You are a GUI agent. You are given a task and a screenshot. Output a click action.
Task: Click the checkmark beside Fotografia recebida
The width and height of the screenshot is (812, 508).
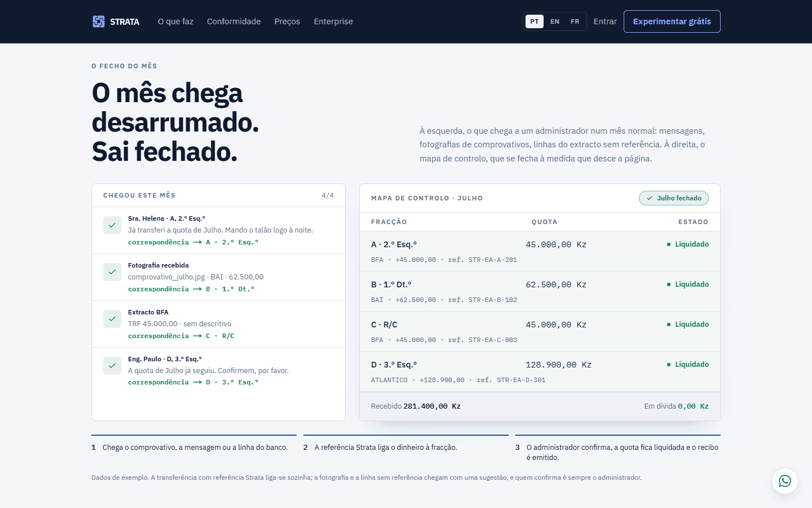point(112,272)
